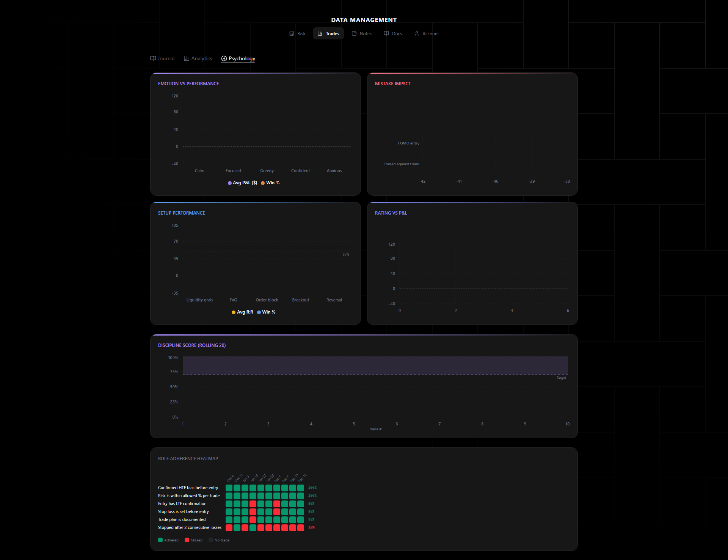
Task: Click the Analytics chart icon
Action: point(187,58)
